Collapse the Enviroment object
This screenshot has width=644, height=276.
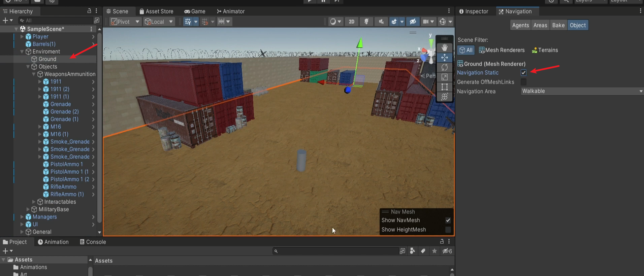pyautogui.click(x=22, y=51)
